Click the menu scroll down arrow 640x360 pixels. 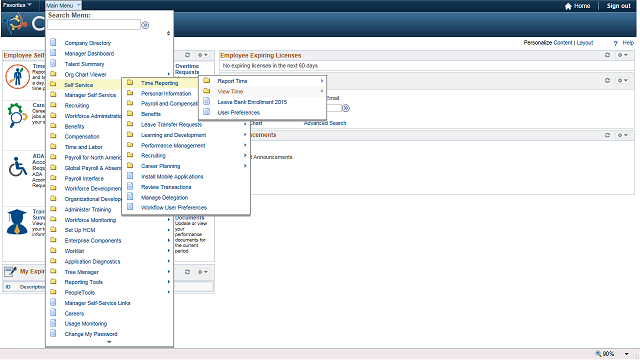pos(109,342)
